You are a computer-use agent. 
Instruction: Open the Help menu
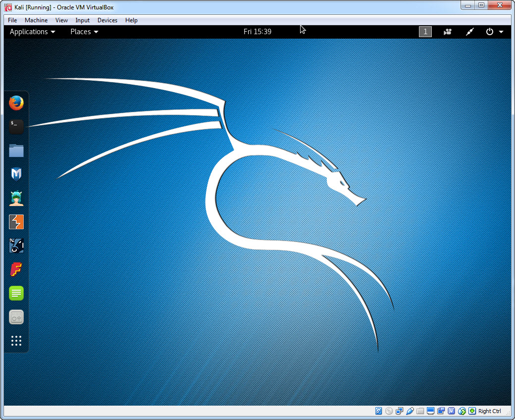131,20
